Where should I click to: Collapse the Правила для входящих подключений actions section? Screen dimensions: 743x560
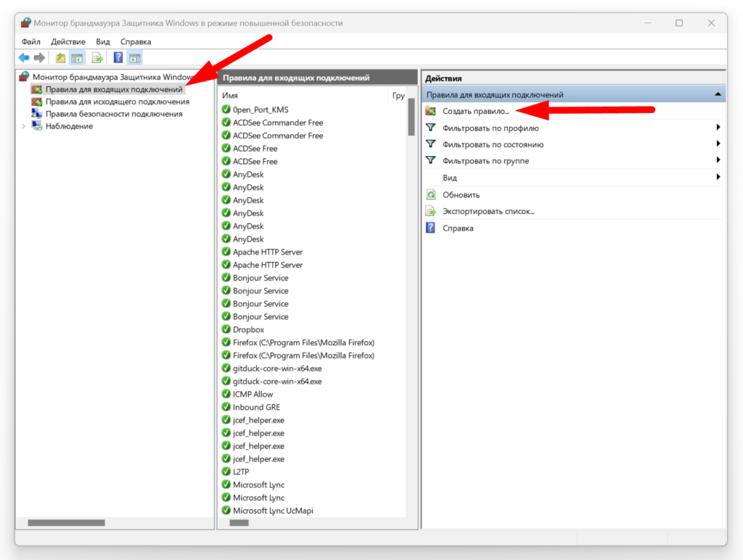(718, 94)
